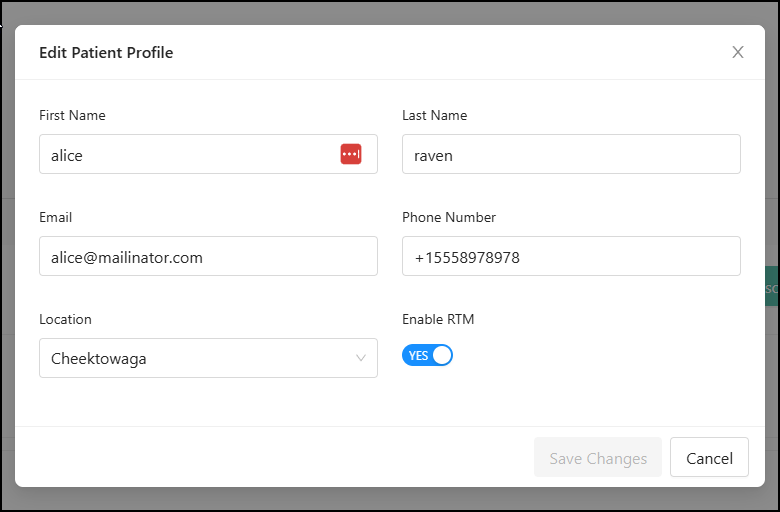Click the Location dropdown chevron arrow
780x512 pixels.
[361, 358]
